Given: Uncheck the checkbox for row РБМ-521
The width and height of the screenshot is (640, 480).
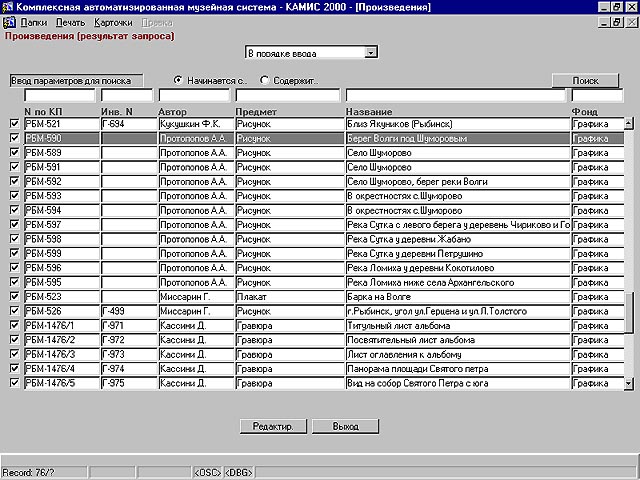Looking at the screenshot, I should pyautogui.click(x=15, y=123).
